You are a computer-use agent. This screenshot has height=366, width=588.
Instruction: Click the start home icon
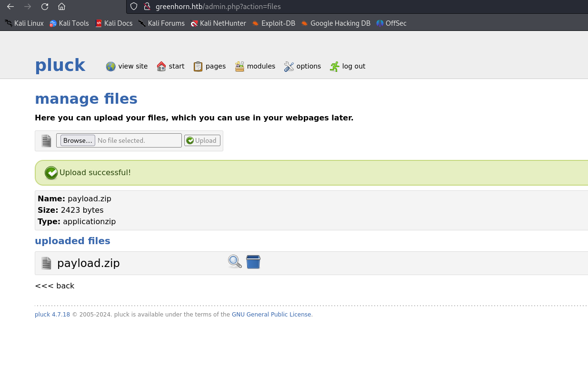(161, 66)
